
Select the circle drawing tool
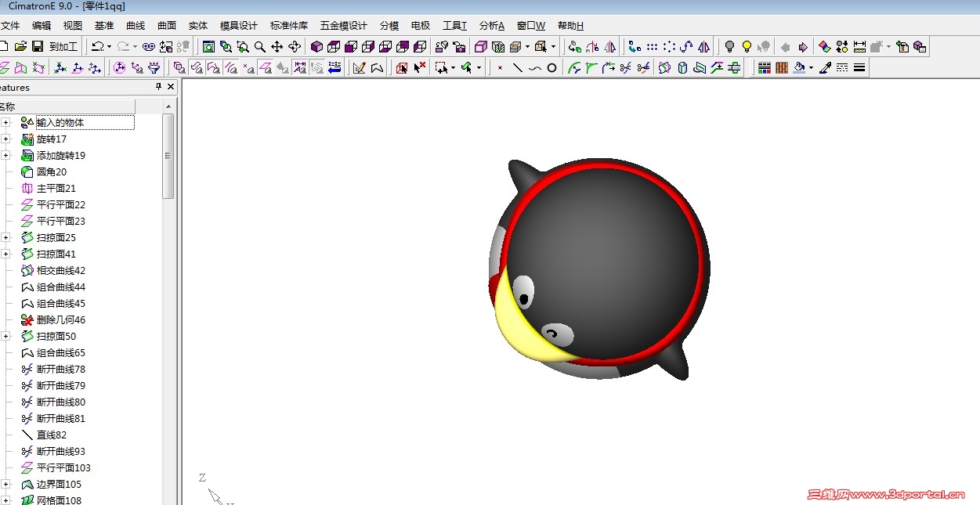551,68
